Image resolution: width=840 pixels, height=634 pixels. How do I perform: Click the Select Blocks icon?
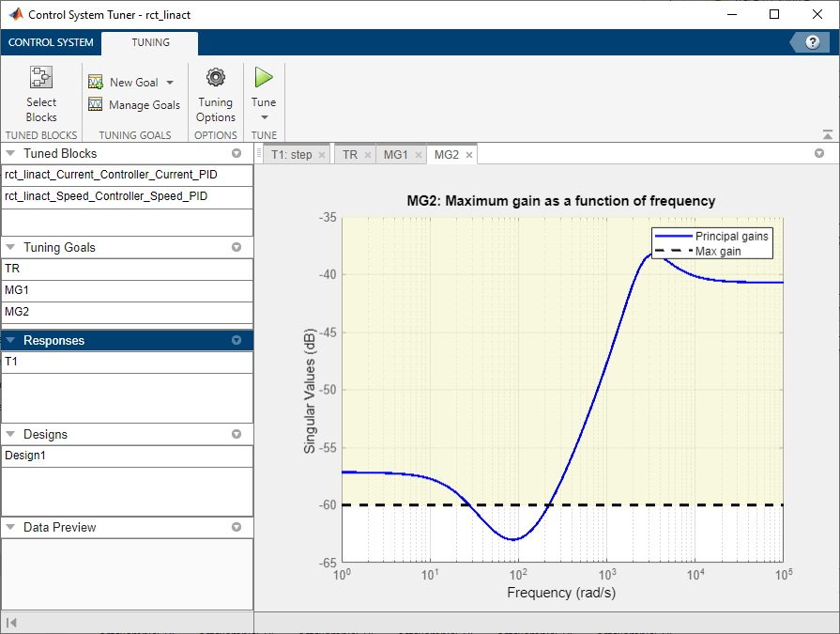pyautogui.click(x=40, y=79)
